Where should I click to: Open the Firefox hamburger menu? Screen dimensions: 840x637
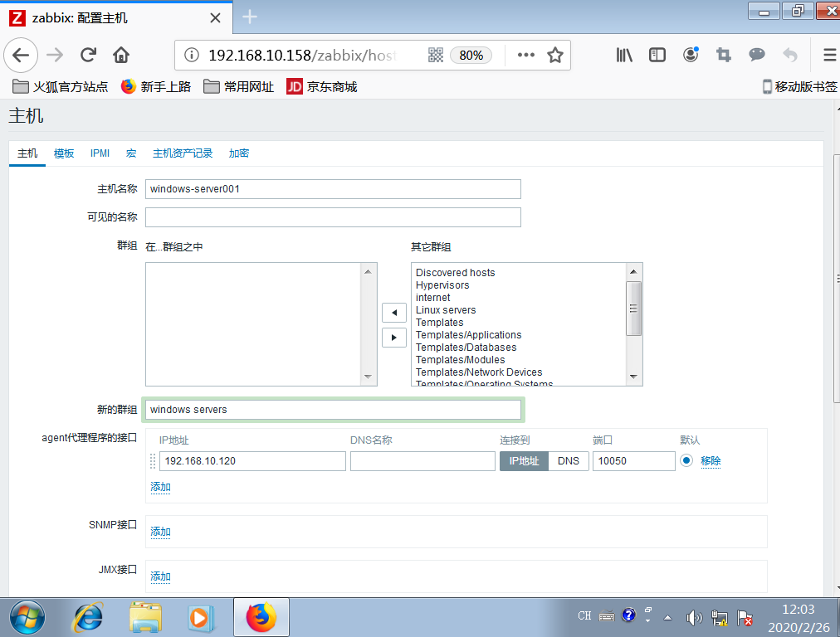830,55
